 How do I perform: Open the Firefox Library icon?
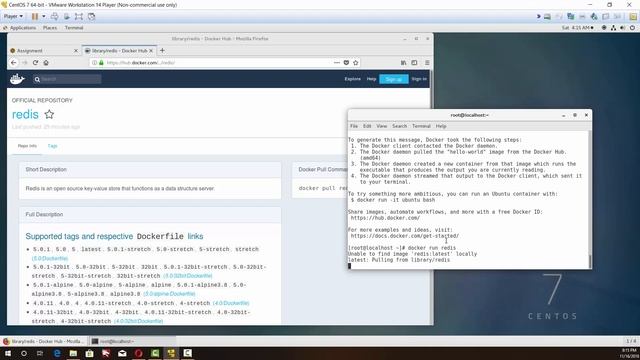[403, 62]
